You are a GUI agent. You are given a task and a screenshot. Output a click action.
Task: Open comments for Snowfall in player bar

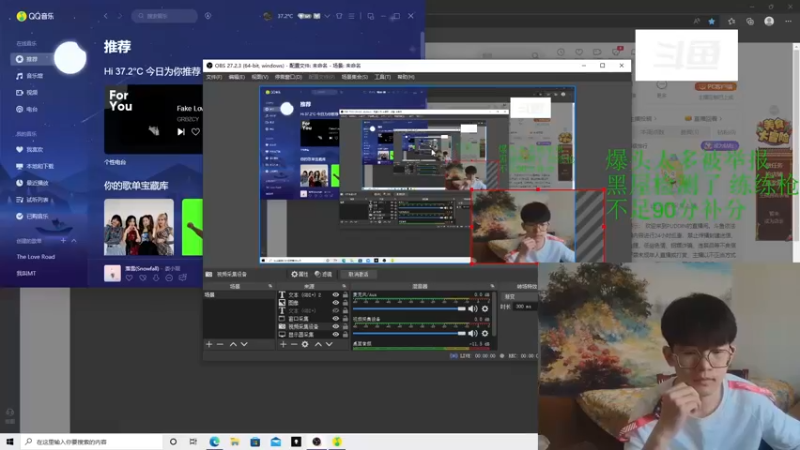tap(183, 278)
